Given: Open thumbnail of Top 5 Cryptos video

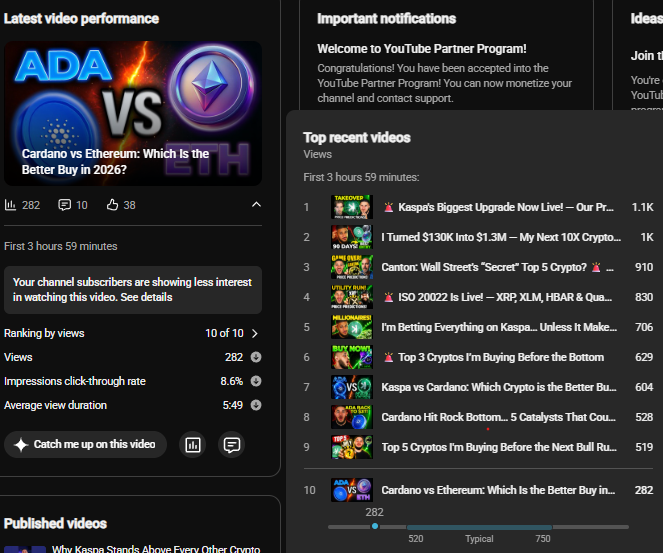Looking at the screenshot, I should click(351, 447).
